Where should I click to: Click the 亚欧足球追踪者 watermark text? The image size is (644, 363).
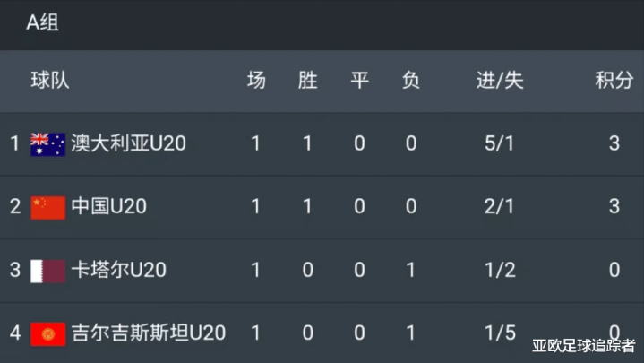(x=584, y=346)
